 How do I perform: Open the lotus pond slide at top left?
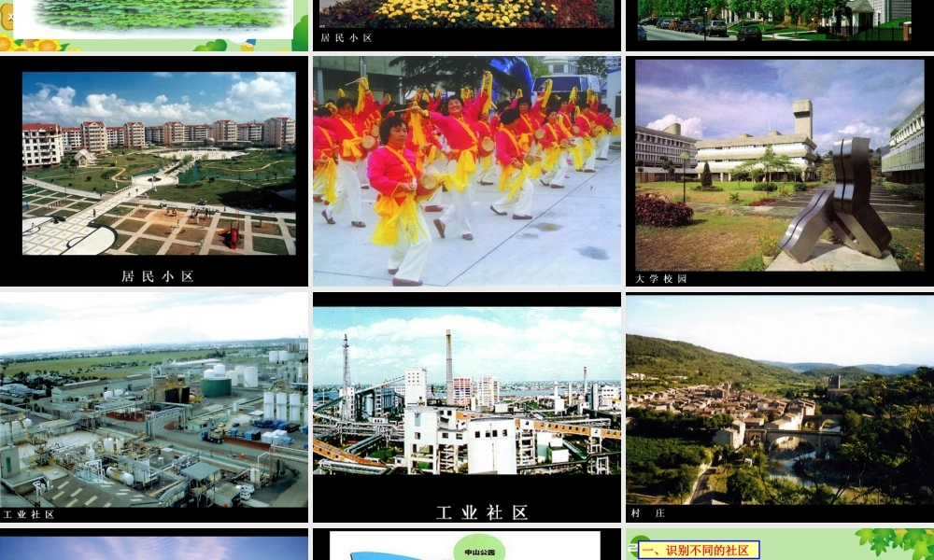154,25
